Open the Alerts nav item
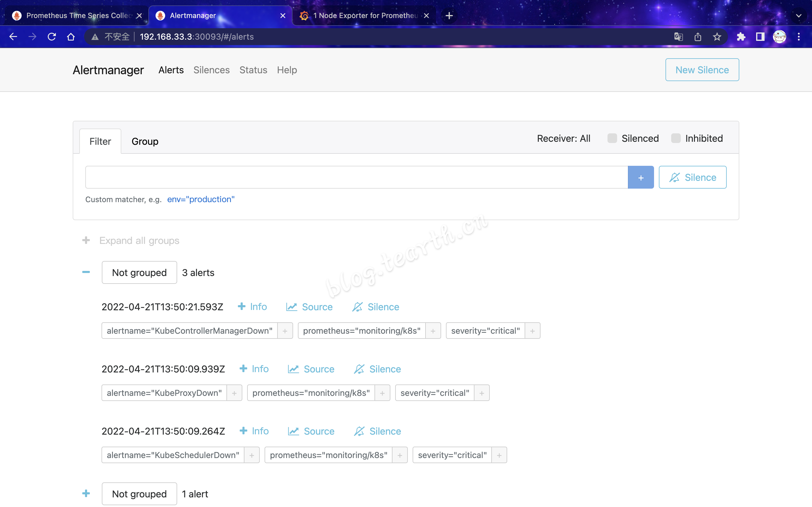This screenshot has height=507, width=812. coord(171,70)
